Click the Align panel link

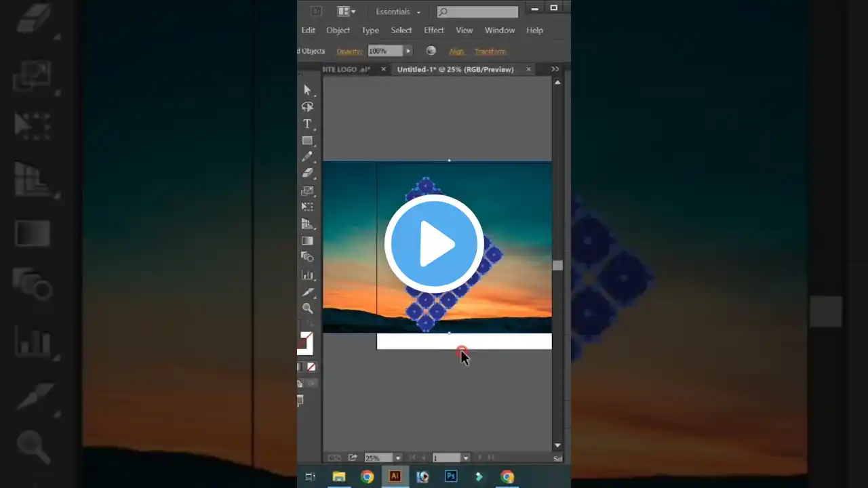coord(456,52)
